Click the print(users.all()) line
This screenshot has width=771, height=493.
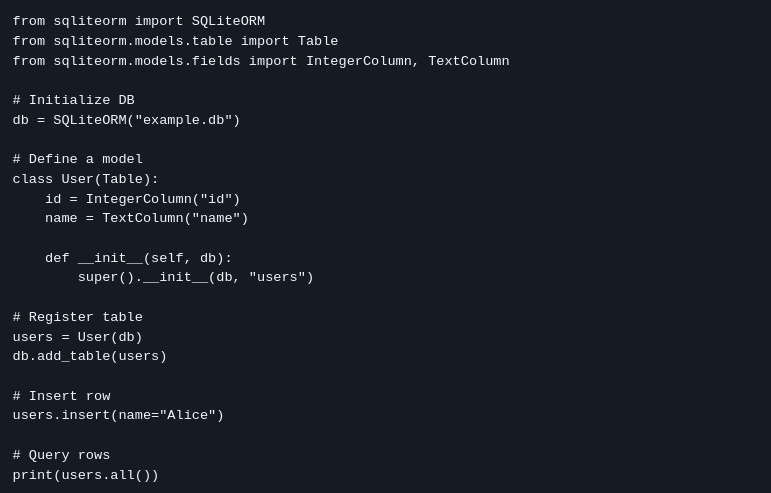85,475
